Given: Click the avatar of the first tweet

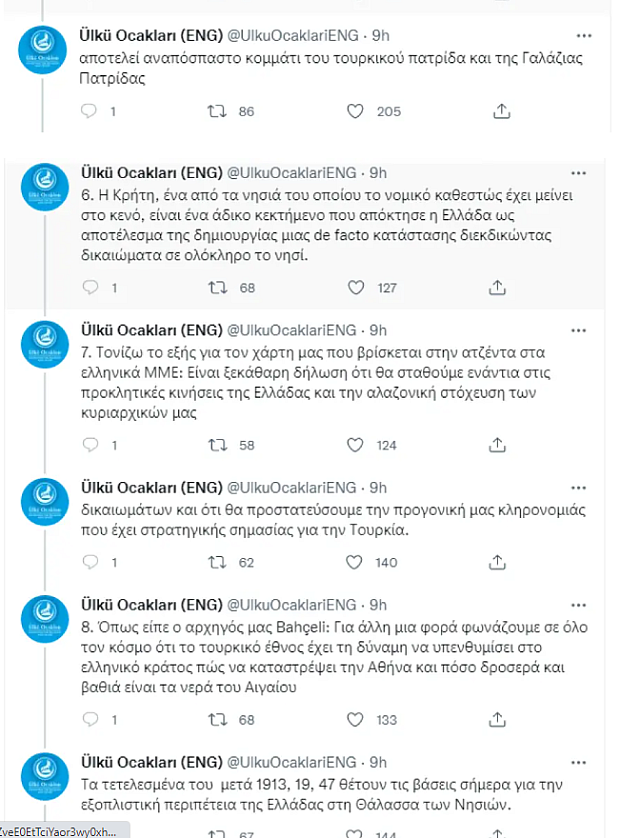Looking at the screenshot, I should [44, 47].
